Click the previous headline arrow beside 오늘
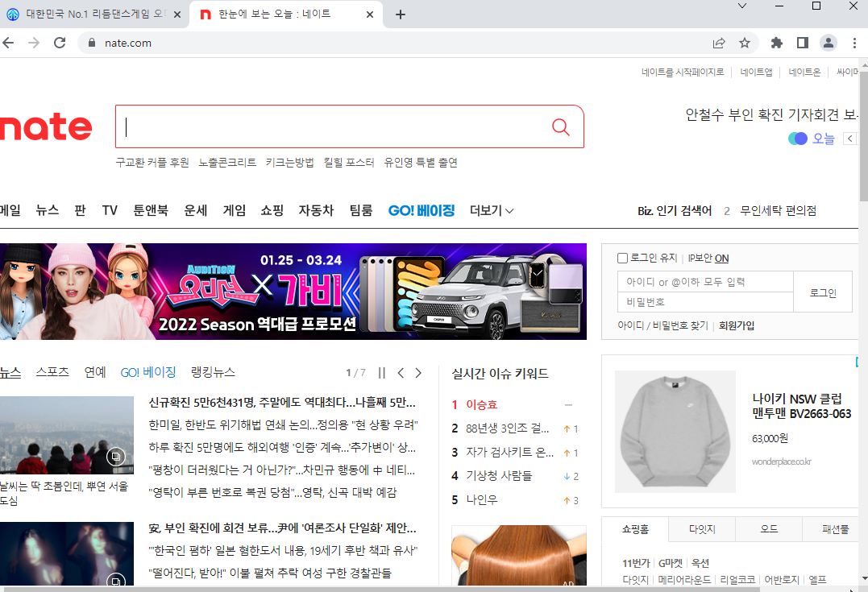 849,139
